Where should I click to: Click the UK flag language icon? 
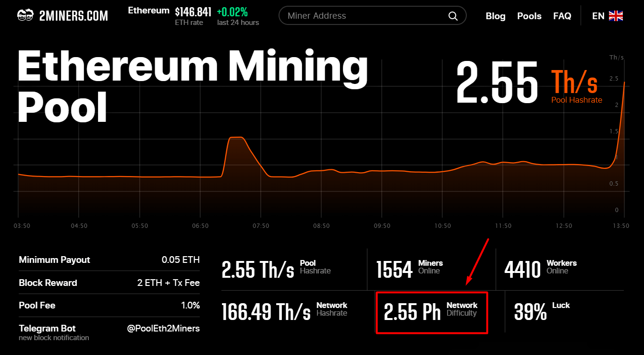(616, 16)
